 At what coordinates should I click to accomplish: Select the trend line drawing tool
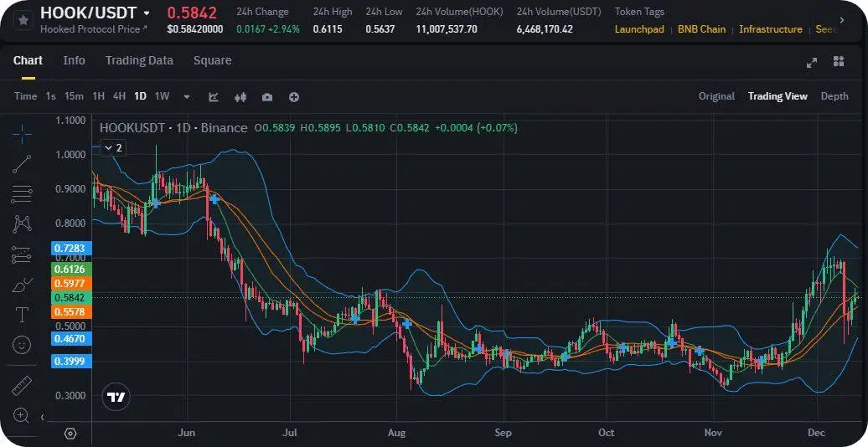(22, 164)
